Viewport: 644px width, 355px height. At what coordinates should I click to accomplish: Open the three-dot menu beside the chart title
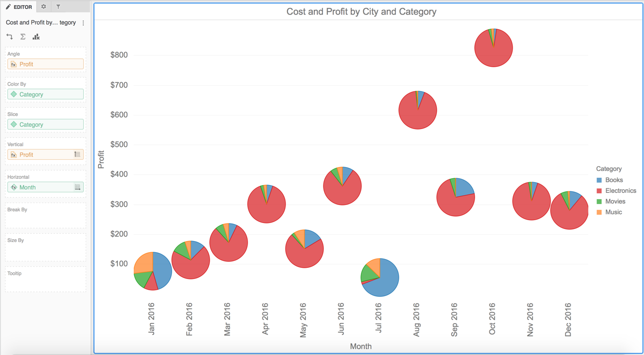82,22
